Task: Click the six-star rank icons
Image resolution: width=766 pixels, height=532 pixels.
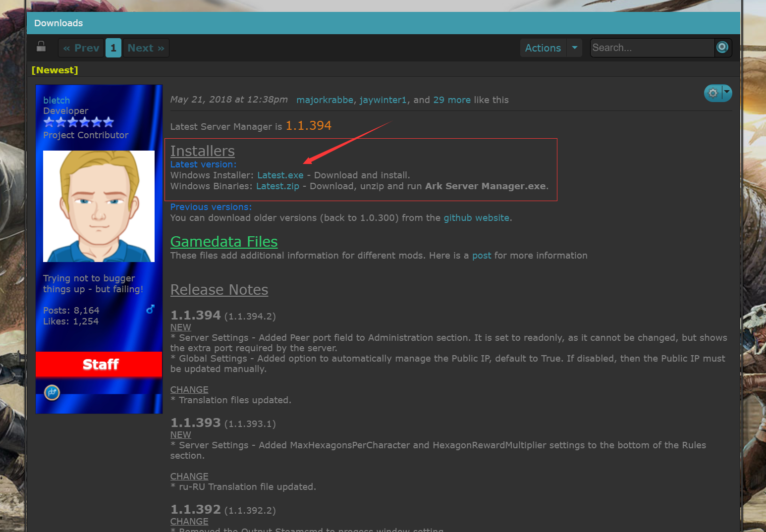Action: click(x=78, y=122)
